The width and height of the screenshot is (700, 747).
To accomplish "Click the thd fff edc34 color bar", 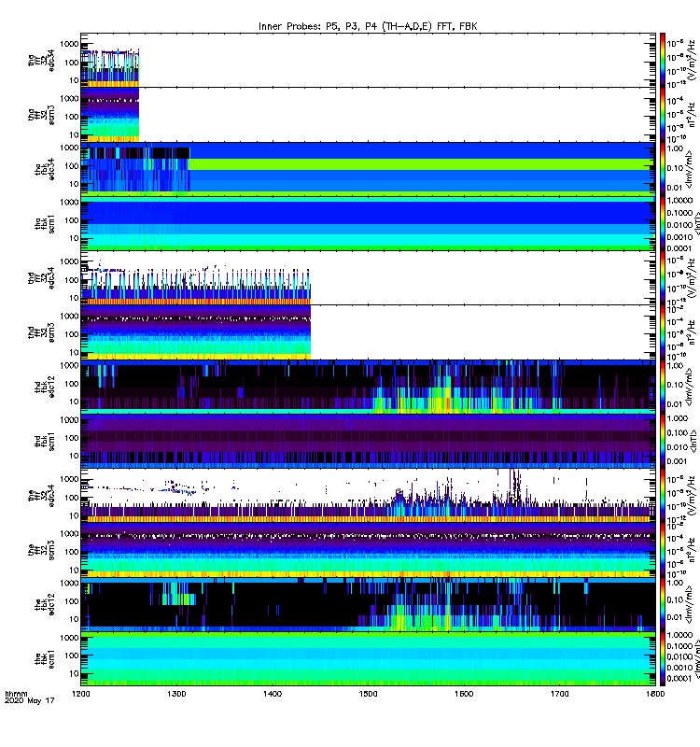I will tap(662, 278).
